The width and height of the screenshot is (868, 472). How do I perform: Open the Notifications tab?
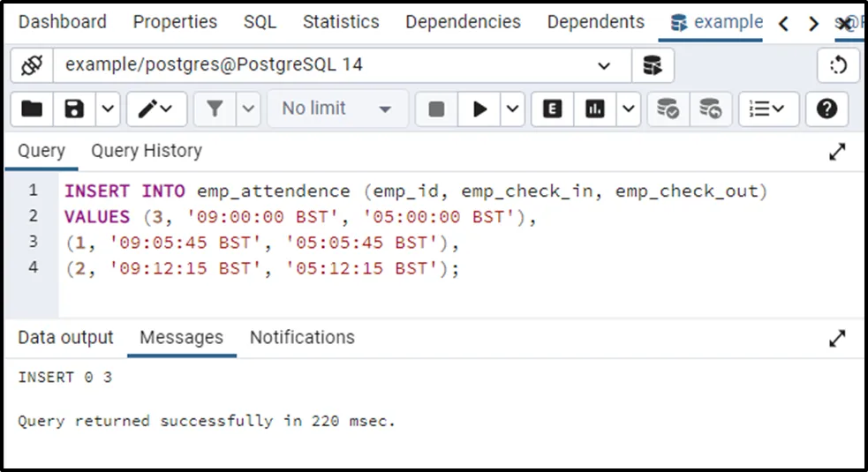pos(302,337)
